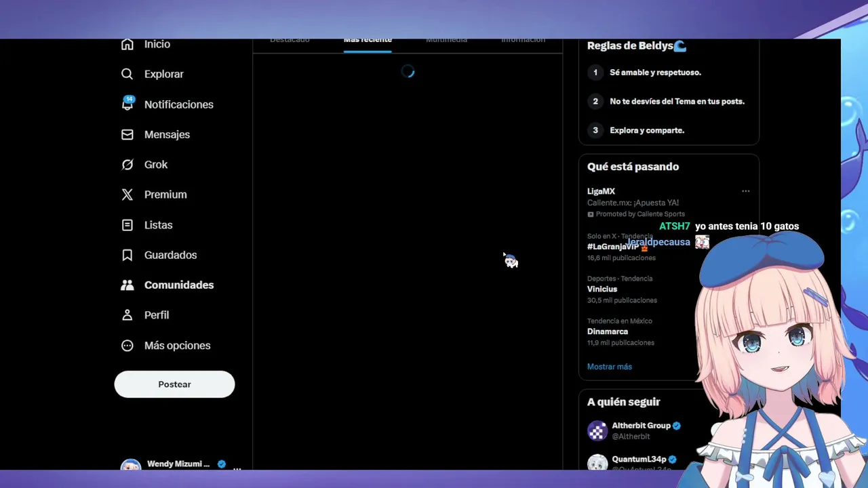Click the 'Qué está pasando' heading
Image resolution: width=868 pixels, height=488 pixels.
point(633,167)
